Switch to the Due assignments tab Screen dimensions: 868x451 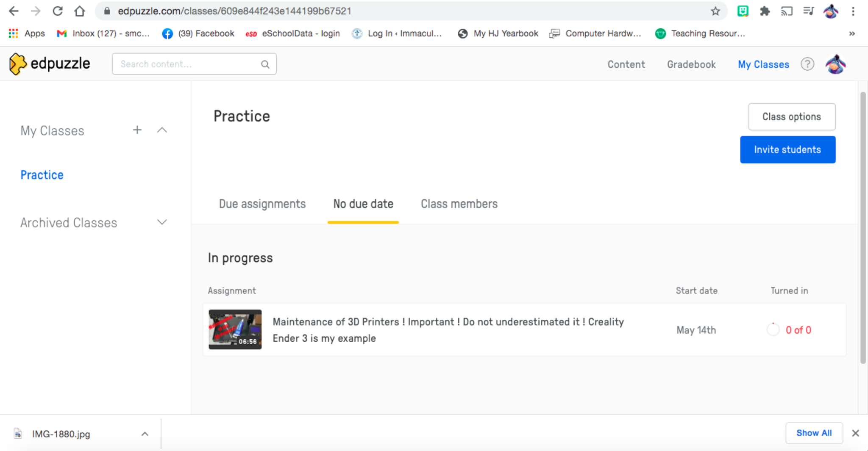click(x=262, y=204)
